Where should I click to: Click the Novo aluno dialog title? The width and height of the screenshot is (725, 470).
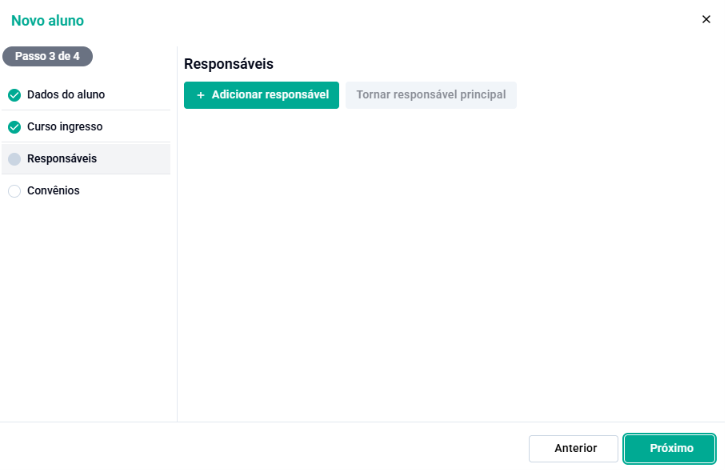(47, 21)
